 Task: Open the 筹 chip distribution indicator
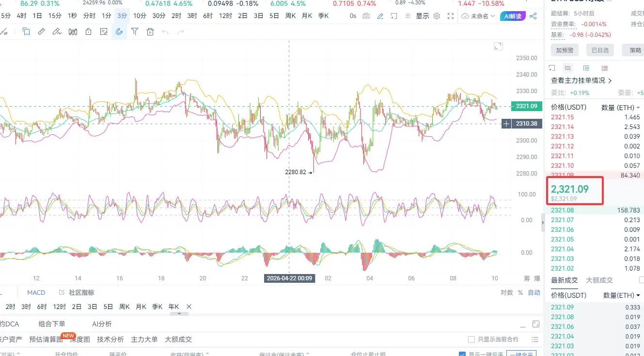527,278
